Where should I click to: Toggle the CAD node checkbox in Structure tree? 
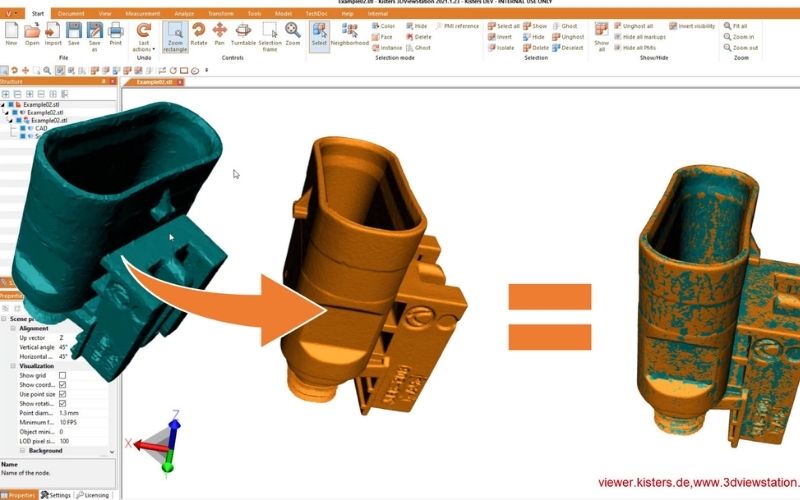(x=22, y=129)
